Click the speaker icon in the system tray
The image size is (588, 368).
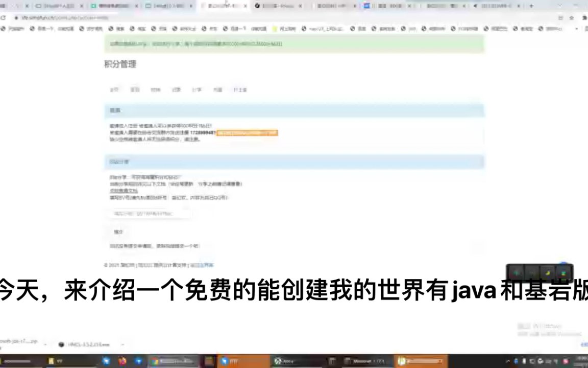(556, 361)
